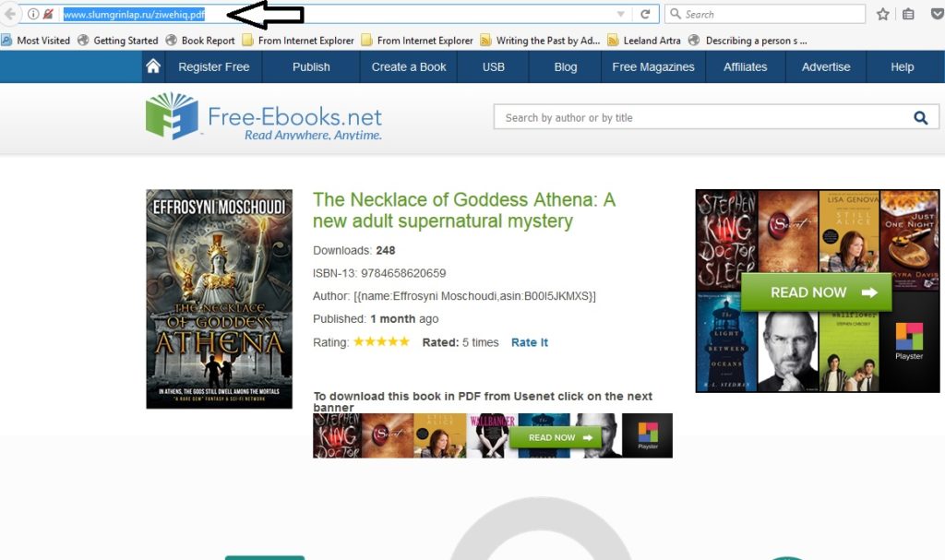Go back using the browser back arrow
Viewport: 945px width, 560px height.
10,14
